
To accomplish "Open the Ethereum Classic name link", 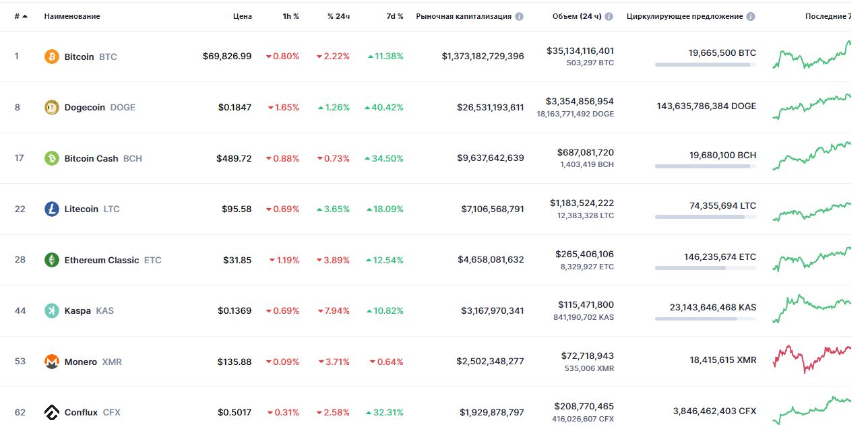I will point(102,260).
